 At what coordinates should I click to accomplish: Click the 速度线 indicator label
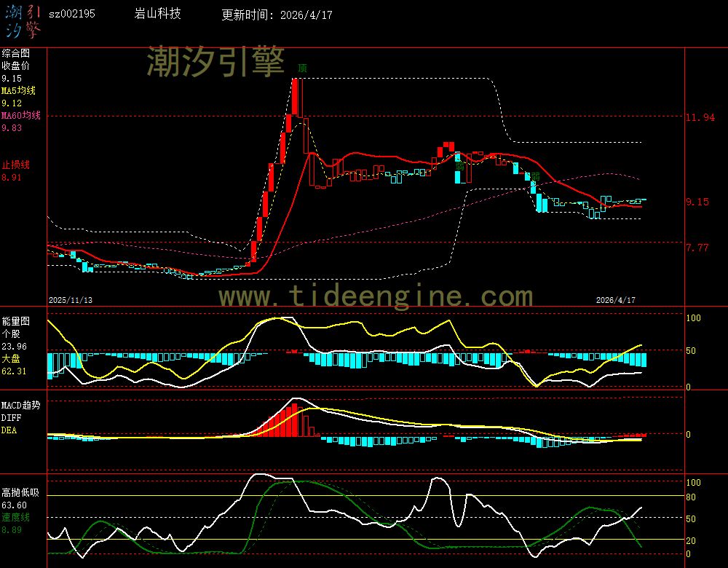[15, 517]
